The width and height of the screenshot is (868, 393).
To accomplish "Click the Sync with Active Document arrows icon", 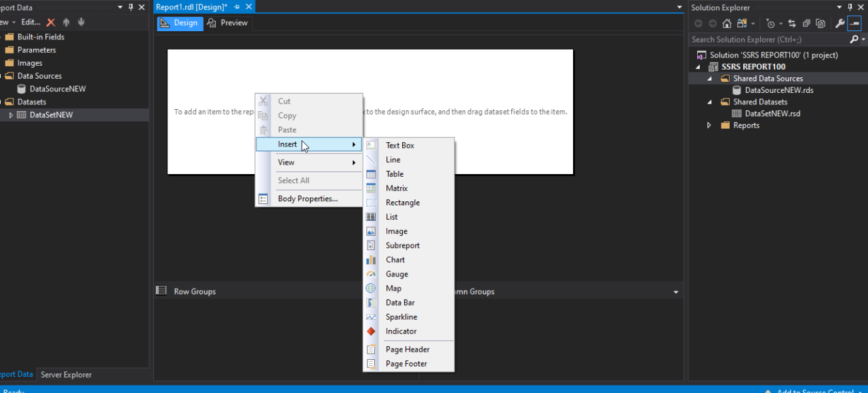I will 791,24.
